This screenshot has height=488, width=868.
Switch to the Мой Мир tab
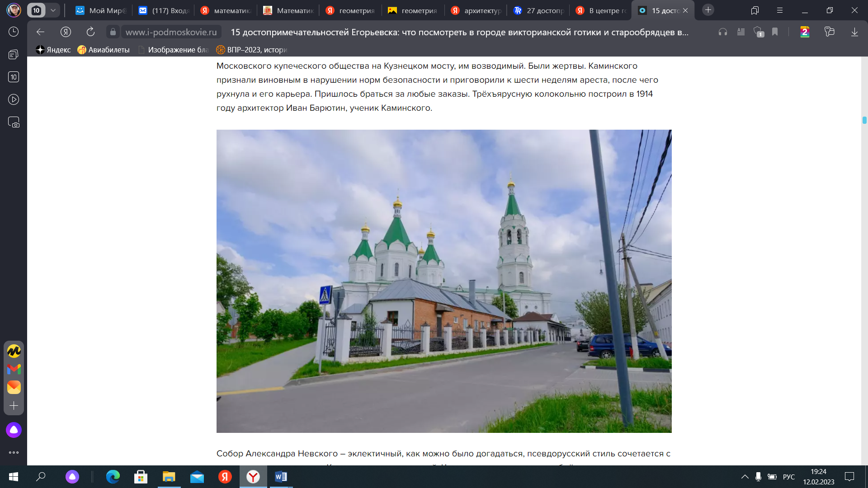[x=101, y=10]
